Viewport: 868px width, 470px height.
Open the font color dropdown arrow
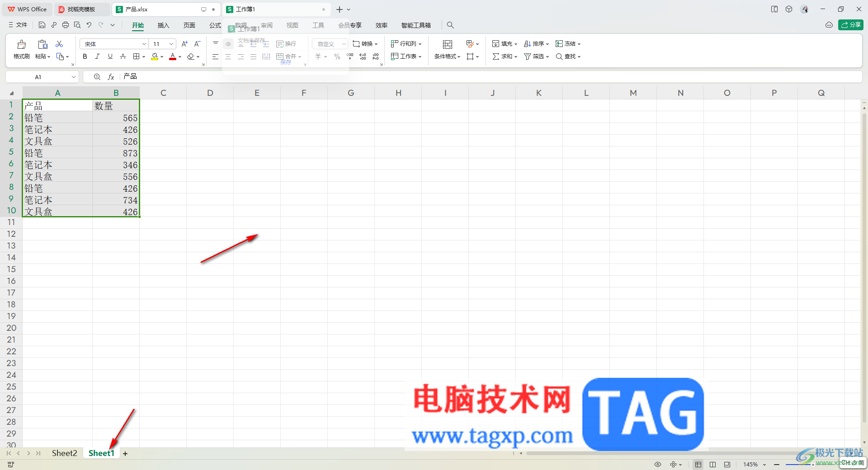pyautogui.click(x=180, y=57)
